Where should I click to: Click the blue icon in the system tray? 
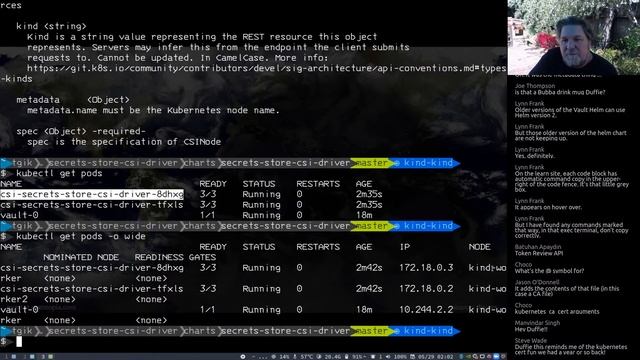pos(496,356)
